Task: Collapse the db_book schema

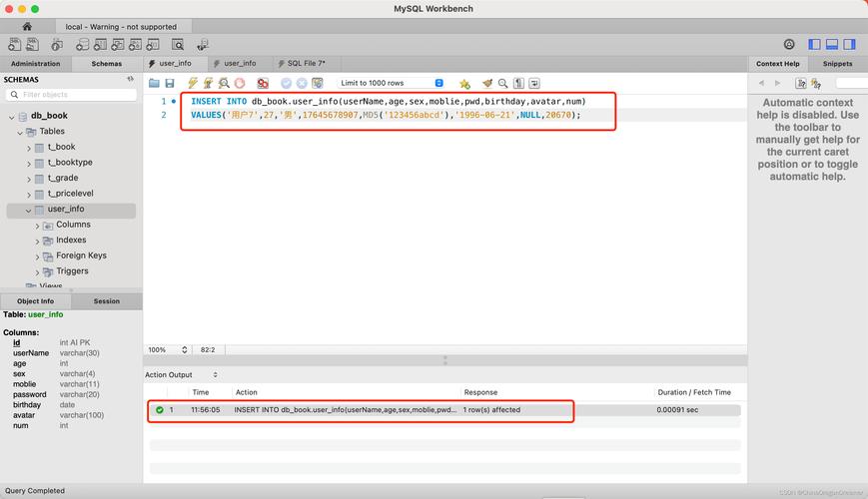Action: [12, 117]
